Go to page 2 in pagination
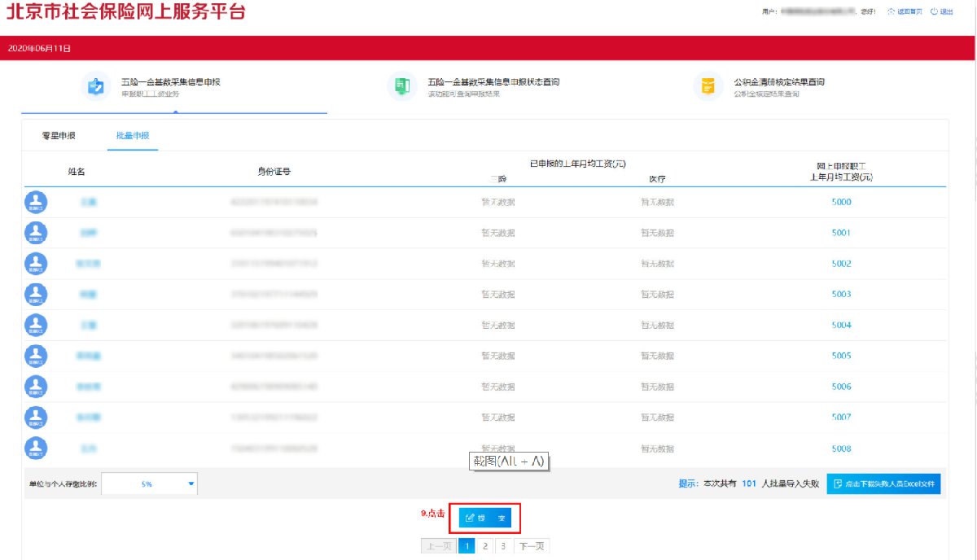This screenshot has width=977, height=560. click(x=485, y=546)
